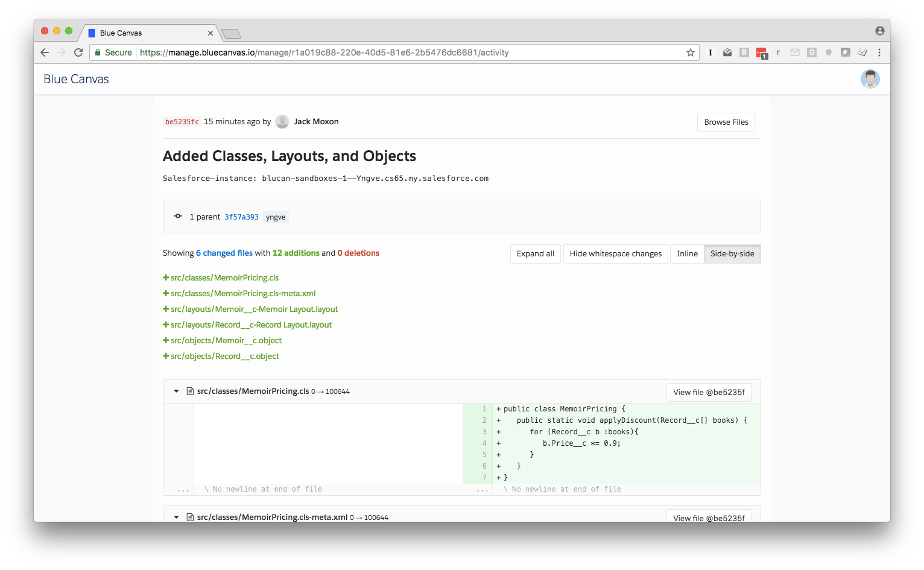Click the Salesforce-instance description line
924x570 pixels.
(x=326, y=179)
